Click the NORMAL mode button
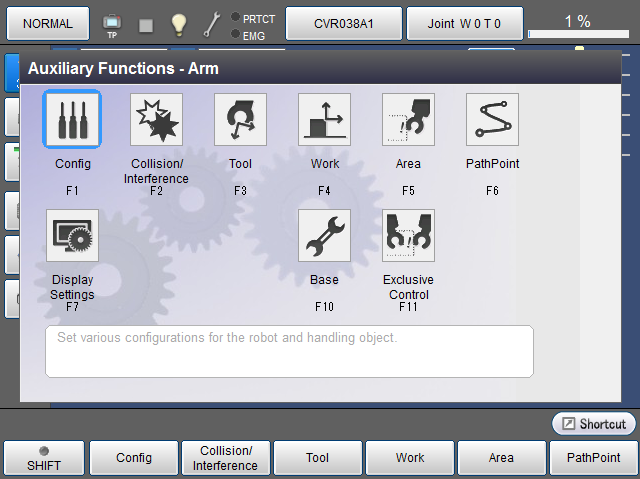640x479 pixels. click(47, 22)
